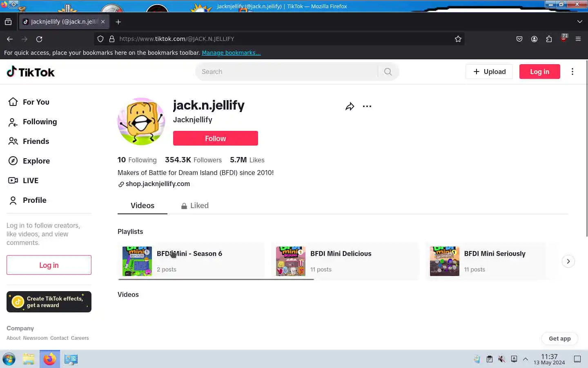Screen dimensions: 588x368
Task: Switch to the Liked tab
Action: point(195,206)
